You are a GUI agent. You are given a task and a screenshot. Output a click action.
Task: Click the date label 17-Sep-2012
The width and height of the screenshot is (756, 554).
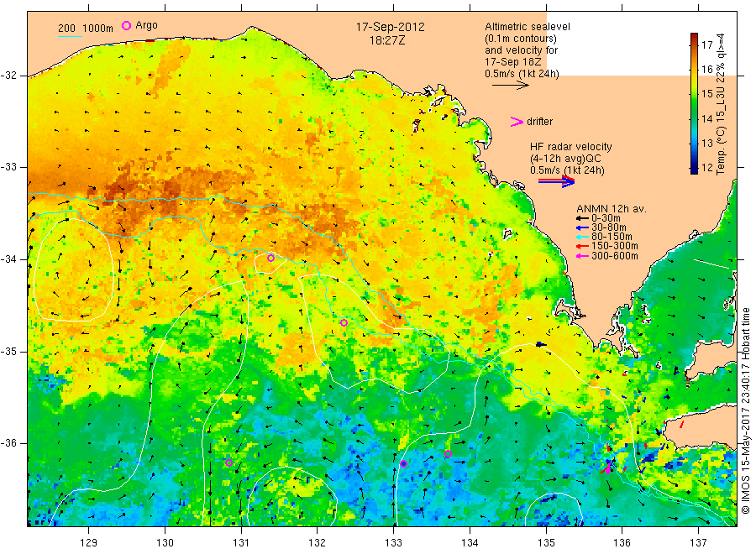pyautogui.click(x=390, y=27)
